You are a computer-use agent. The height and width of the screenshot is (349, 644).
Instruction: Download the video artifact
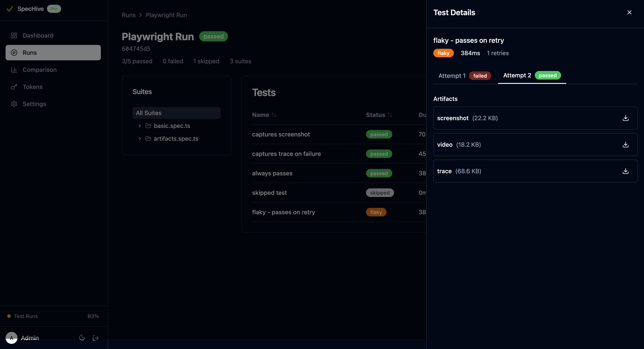click(625, 145)
